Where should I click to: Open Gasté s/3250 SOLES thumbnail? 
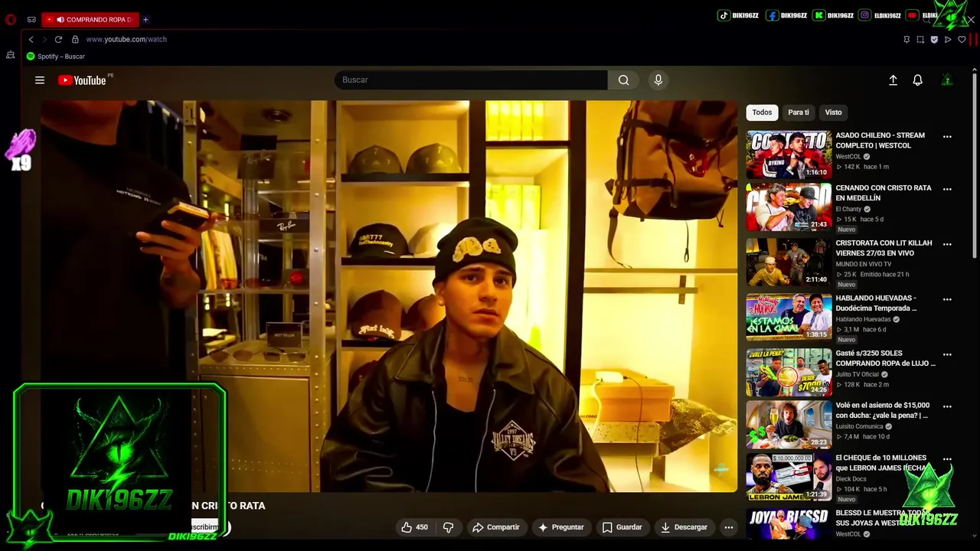(x=789, y=372)
